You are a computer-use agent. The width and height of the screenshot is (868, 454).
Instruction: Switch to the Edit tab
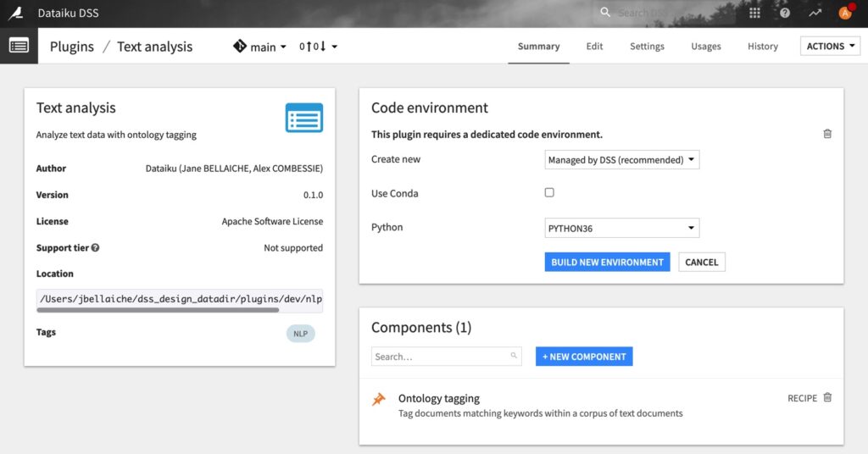click(x=594, y=47)
